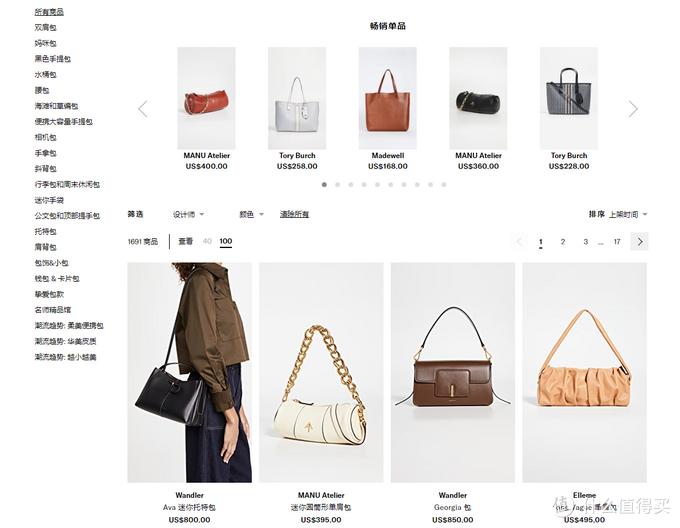Open the 双肩包 category in sidebar
680x528 pixels.
point(46,27)
